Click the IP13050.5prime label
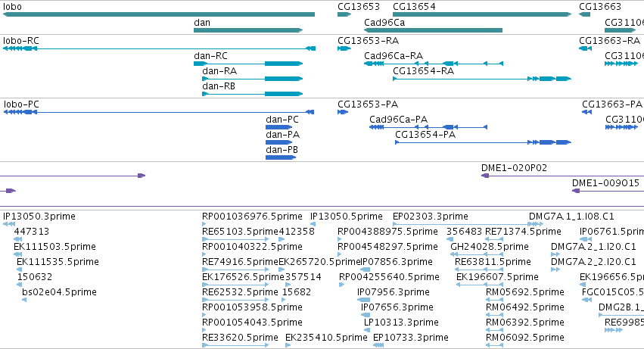This screenshot has height=349, width=644. (347, 217)
